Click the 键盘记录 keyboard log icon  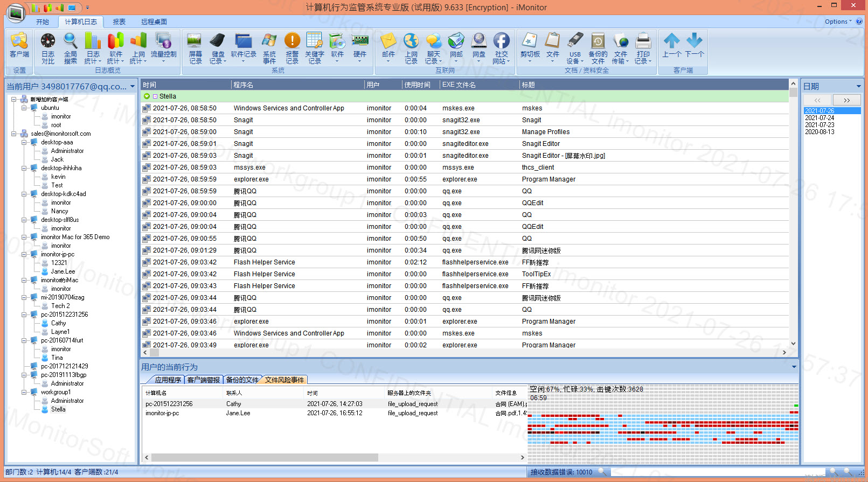(218, 47)
